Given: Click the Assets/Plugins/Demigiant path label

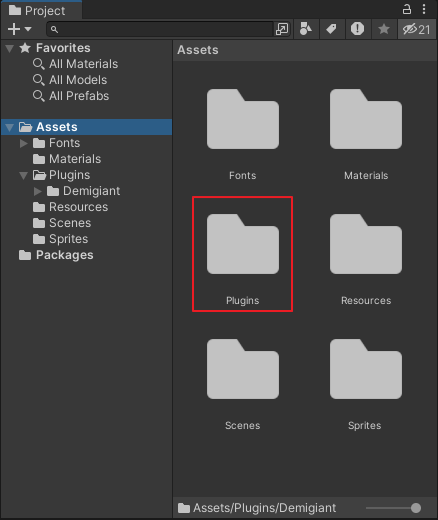Looking at the screenshot, I should click(265, 508).
